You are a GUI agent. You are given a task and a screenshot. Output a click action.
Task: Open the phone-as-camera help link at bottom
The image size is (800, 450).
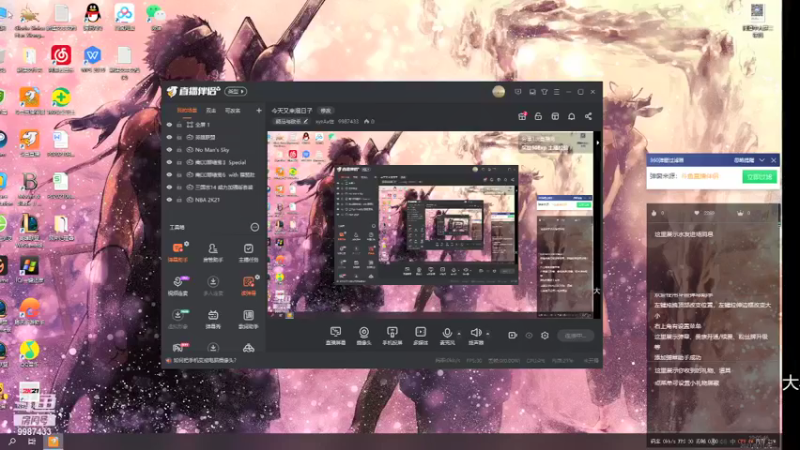(205, 360)
